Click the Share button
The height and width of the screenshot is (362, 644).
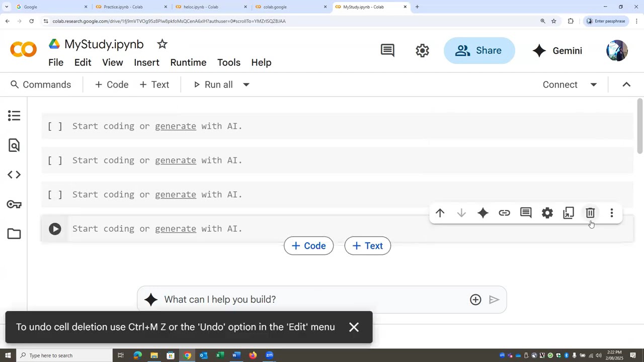[x=479, y=51]
